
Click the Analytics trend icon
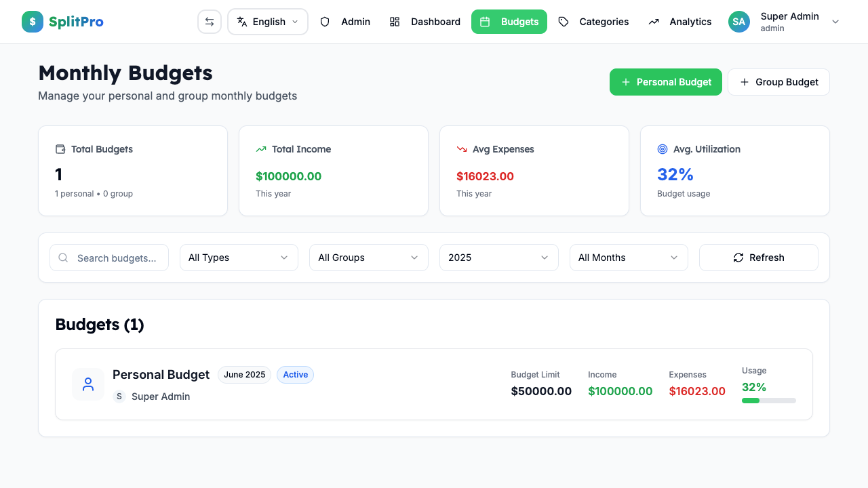tap(653, 22)
